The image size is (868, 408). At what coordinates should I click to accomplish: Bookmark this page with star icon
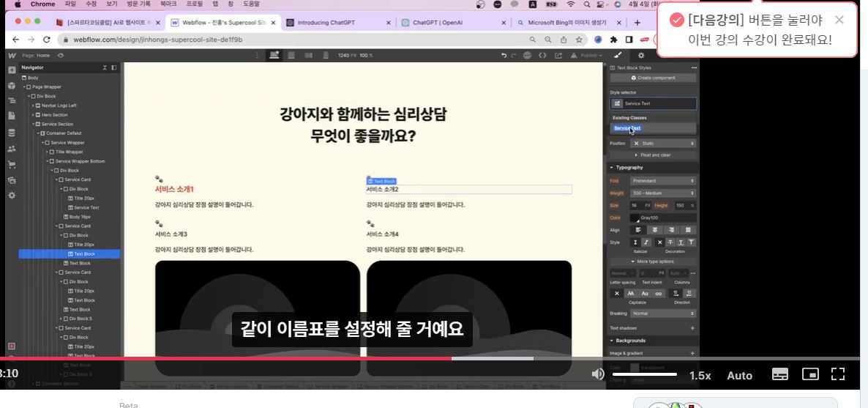click(578, 40)
